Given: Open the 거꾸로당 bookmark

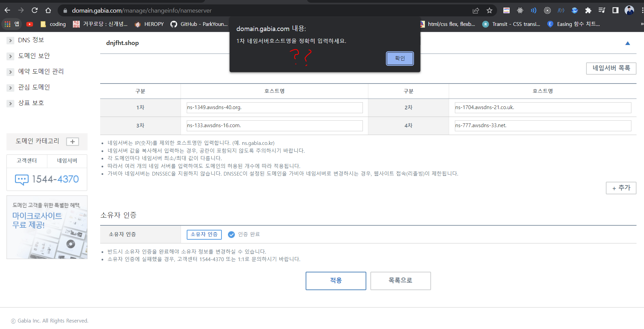Looking at the screenshot, I should (x=100, y=24).
